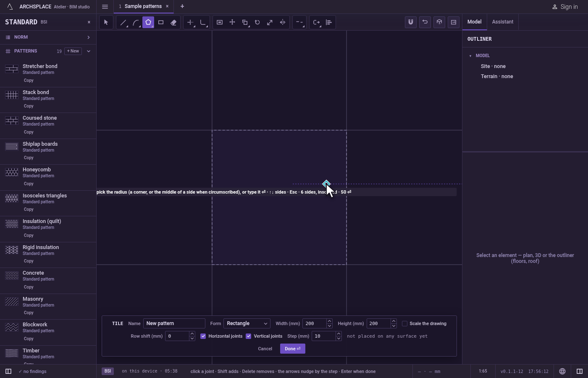The height and width of the screenshot is (378, 588).
Task: Open the dashed line style dropdown
Action: (x=299, y=22)
